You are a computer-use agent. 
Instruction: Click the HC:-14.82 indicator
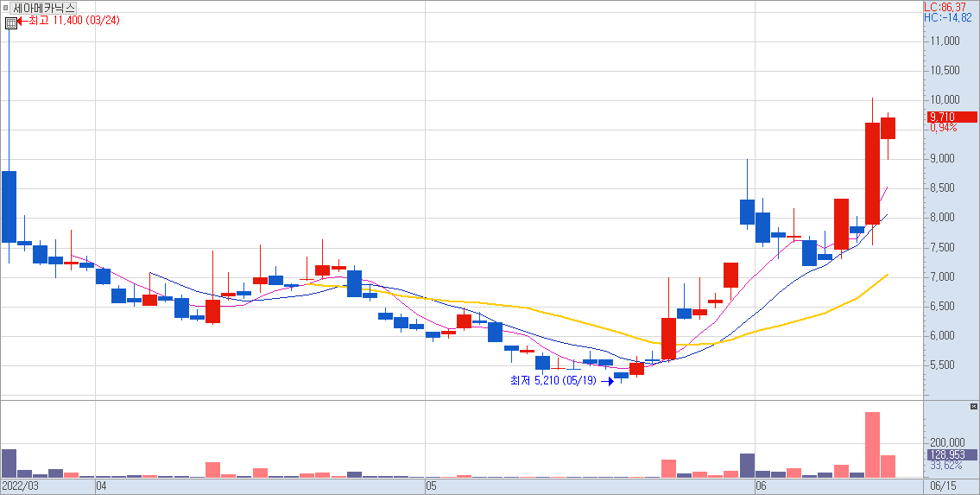[x=947, y=17]
